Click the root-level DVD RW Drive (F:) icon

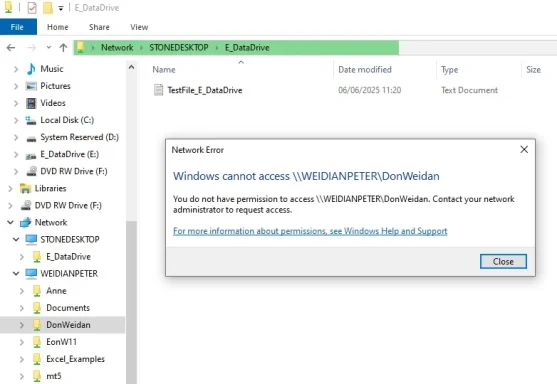coord(26,205)
